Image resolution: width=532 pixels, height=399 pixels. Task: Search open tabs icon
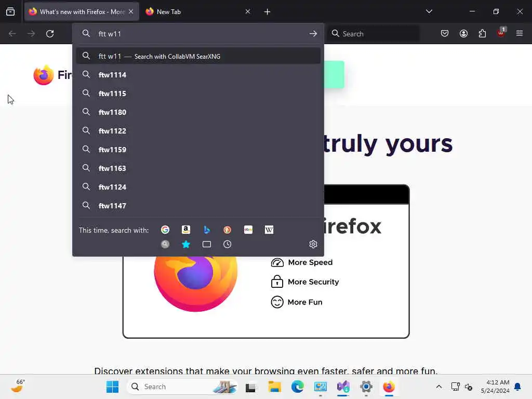click(207, 244)
